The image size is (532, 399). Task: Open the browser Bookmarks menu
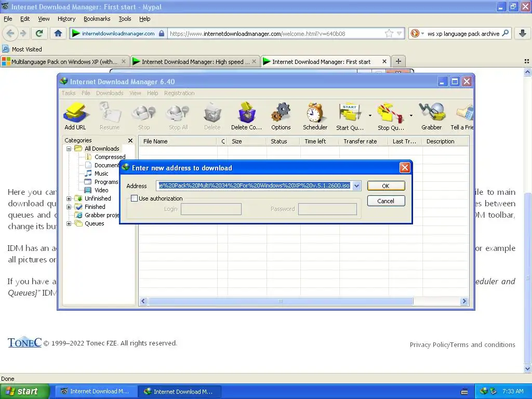97,19
